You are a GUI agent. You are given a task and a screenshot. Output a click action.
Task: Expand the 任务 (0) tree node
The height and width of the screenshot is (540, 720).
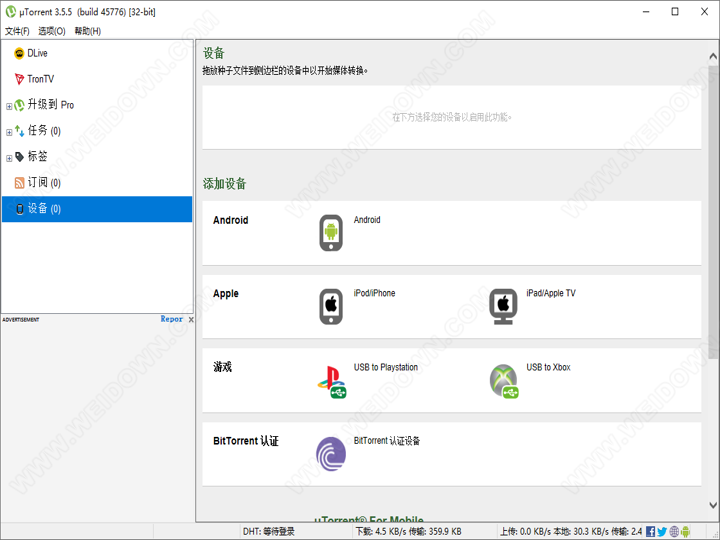coord(9,132)
